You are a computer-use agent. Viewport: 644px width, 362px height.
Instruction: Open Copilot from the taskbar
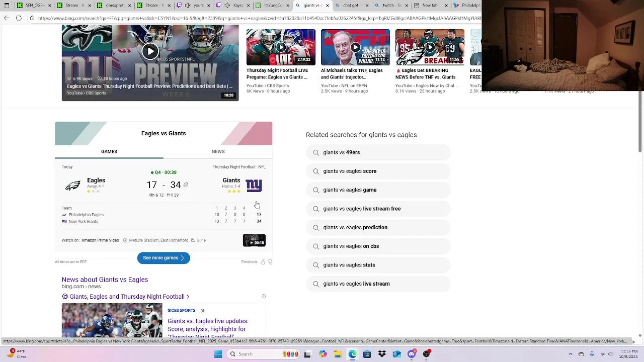coord(323,354)
